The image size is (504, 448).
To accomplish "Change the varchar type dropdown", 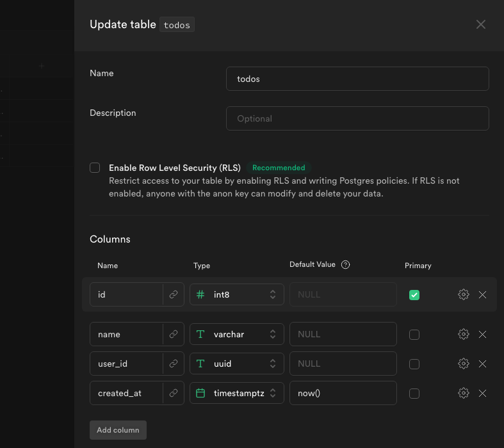I will point(237,334).
